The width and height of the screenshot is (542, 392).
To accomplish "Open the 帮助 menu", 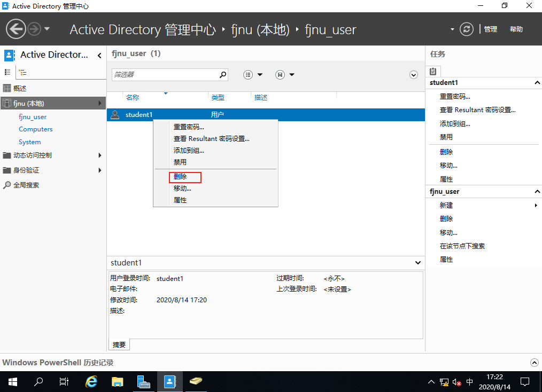I will pyautogui.click(x=516, y=29).
